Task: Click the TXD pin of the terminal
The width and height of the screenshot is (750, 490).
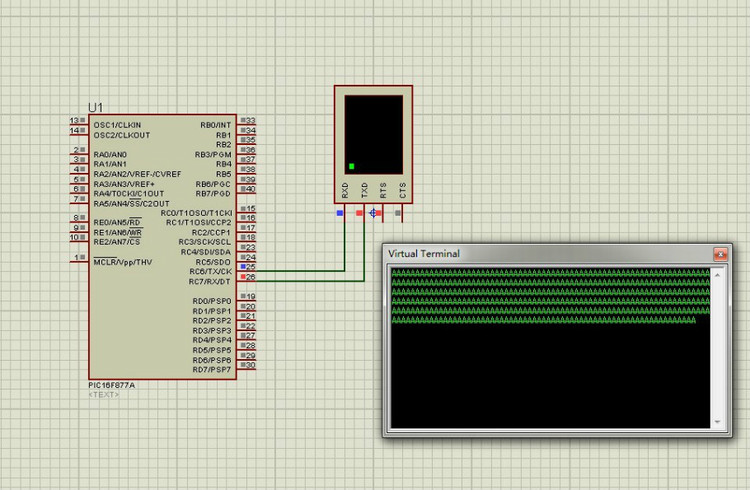Action: click(364, 213)
